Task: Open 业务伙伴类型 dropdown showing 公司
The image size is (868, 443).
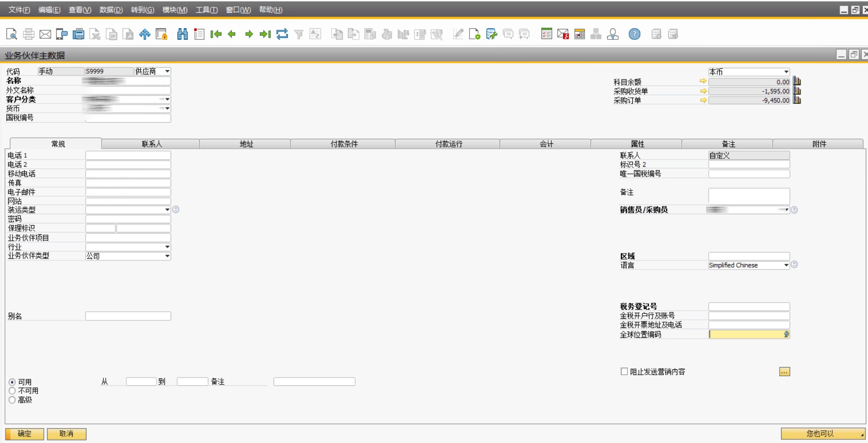Action: point(167,256)
